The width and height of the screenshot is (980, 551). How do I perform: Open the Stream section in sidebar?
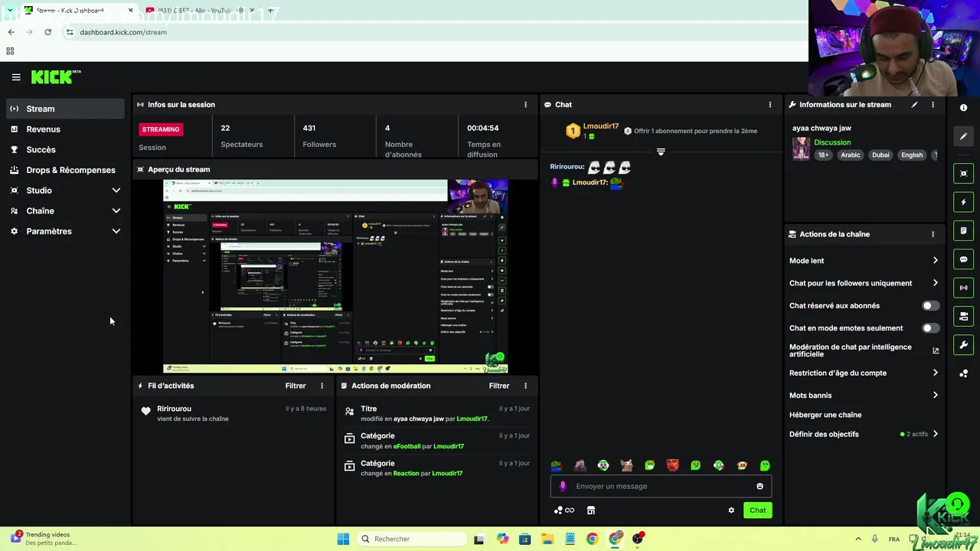(x=65, y=109)
